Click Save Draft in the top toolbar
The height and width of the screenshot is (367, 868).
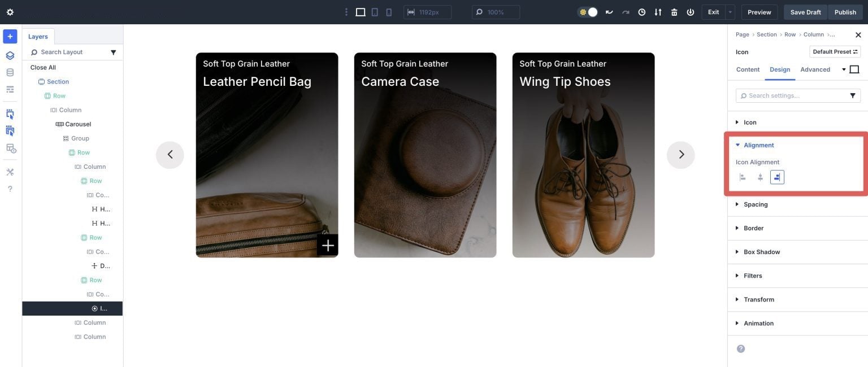(x=805, y=11)
